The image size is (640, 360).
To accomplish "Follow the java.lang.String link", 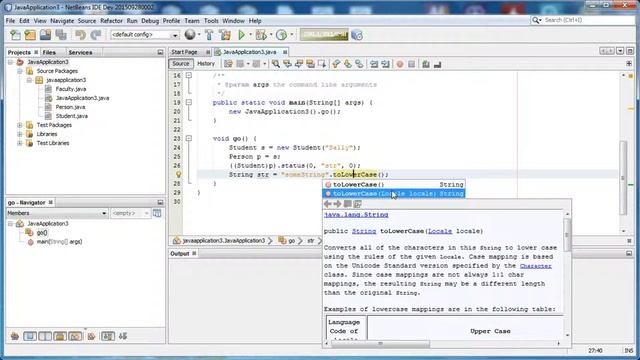I will click(x=356, y=215).
